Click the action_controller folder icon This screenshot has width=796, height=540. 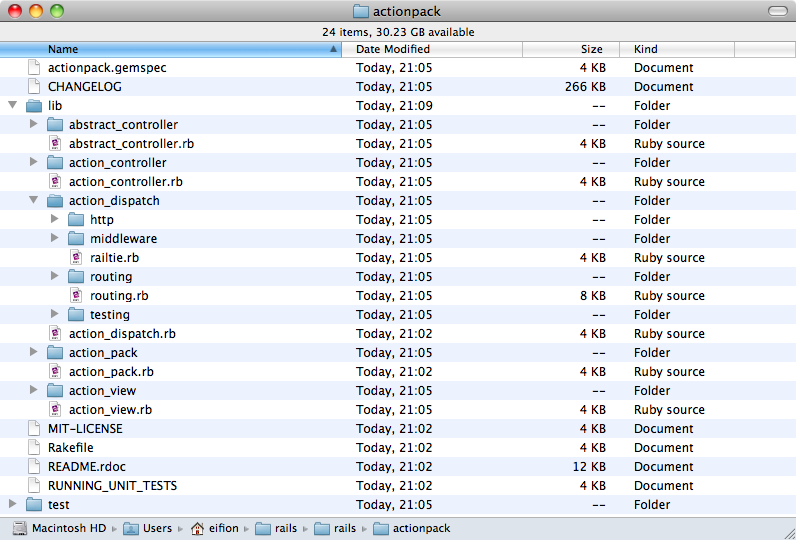(x=55, y=162)
